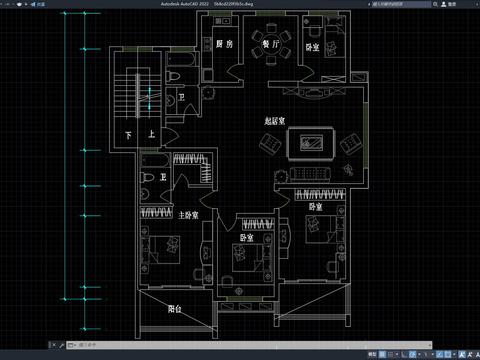Click the sign-in text link beside user icon

pyautogui.click(x=452, y=4)
